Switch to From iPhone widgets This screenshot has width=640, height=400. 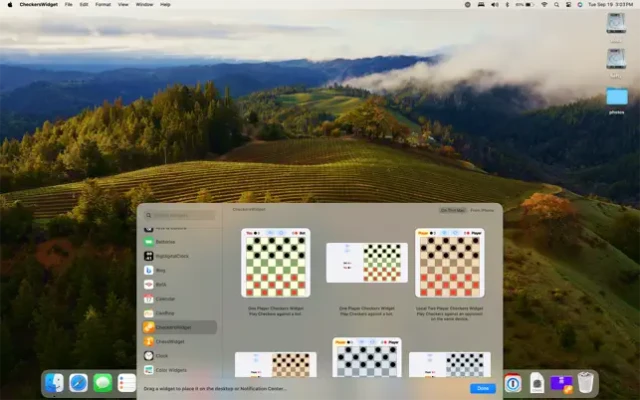(482, 210)
